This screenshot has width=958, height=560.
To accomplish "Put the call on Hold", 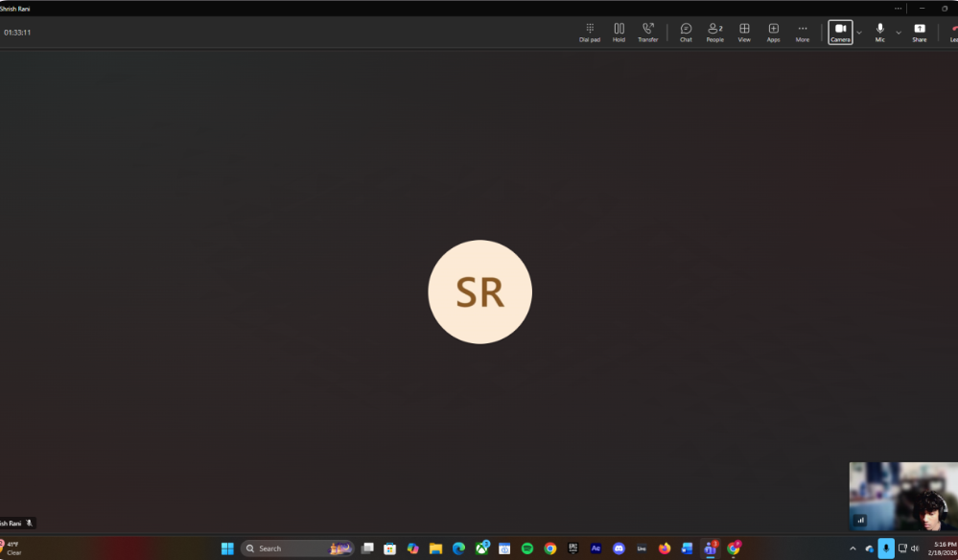I will [619, 32].
